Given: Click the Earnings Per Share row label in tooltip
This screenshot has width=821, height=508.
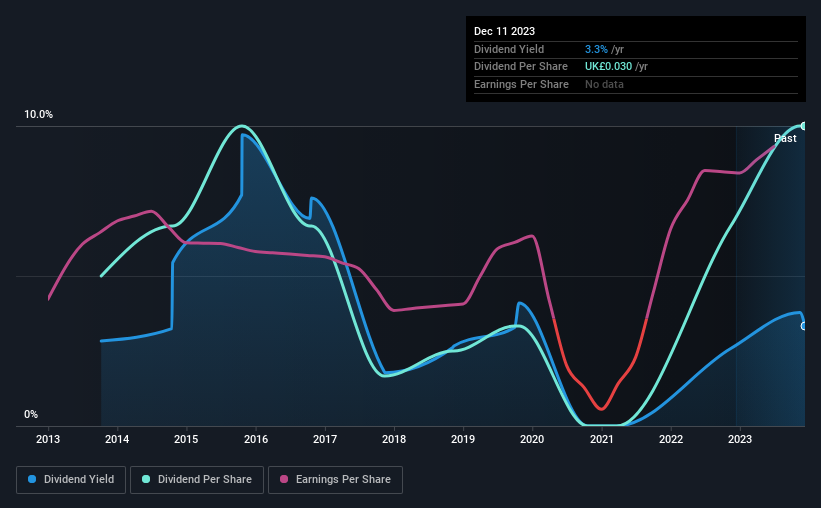Looking at the screenshot, I should (x=521, y=84).
